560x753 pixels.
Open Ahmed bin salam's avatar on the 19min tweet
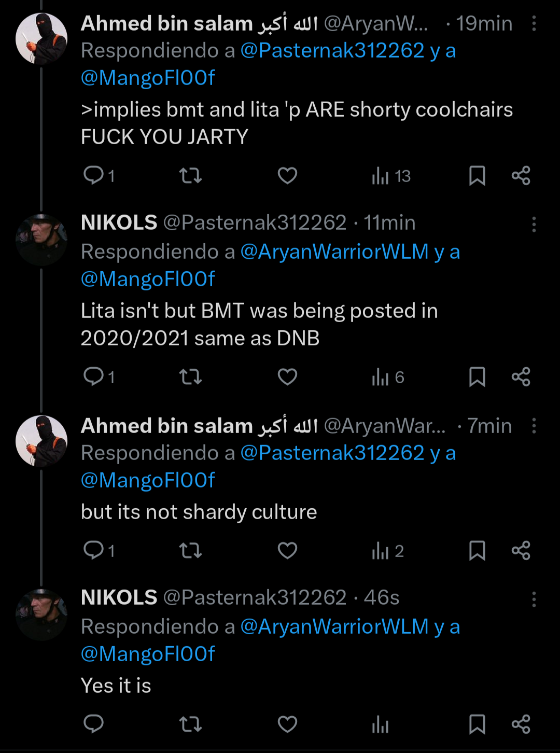(41, 39)
